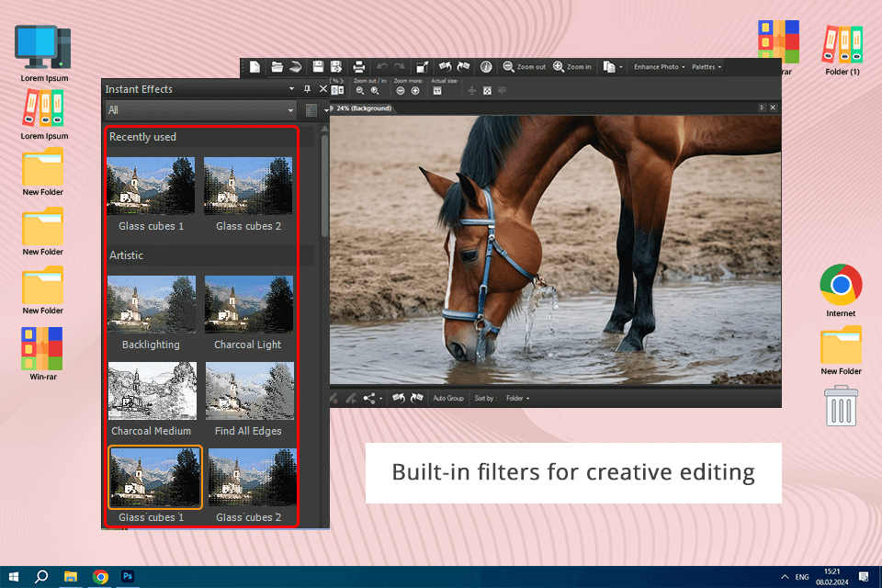The image size is (882, 588).
Task: Click the horse photo canvas
Action: (x=555, y=250)
